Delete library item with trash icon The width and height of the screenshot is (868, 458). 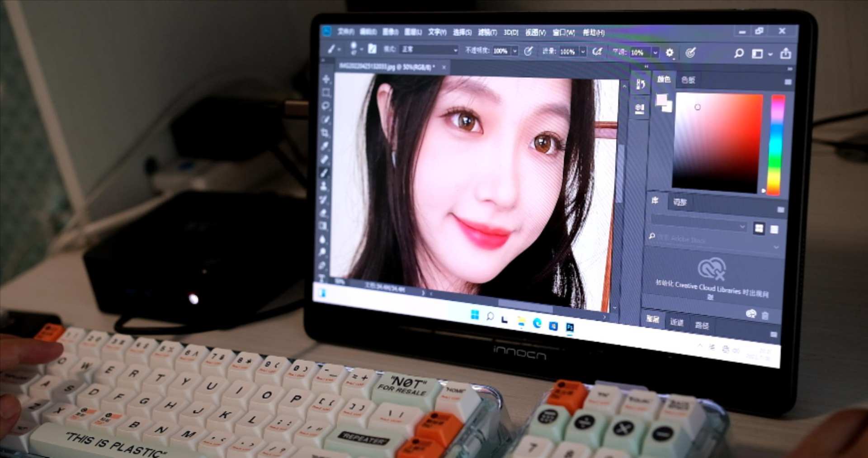[765, 316]
